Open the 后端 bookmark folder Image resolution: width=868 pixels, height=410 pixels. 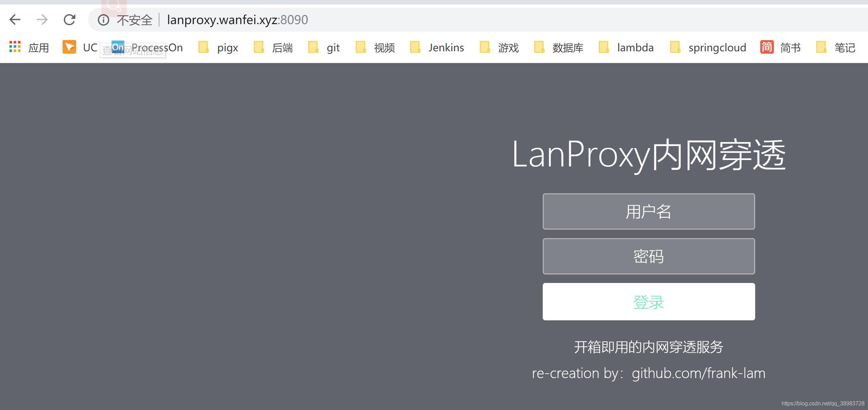coord(273,47)
